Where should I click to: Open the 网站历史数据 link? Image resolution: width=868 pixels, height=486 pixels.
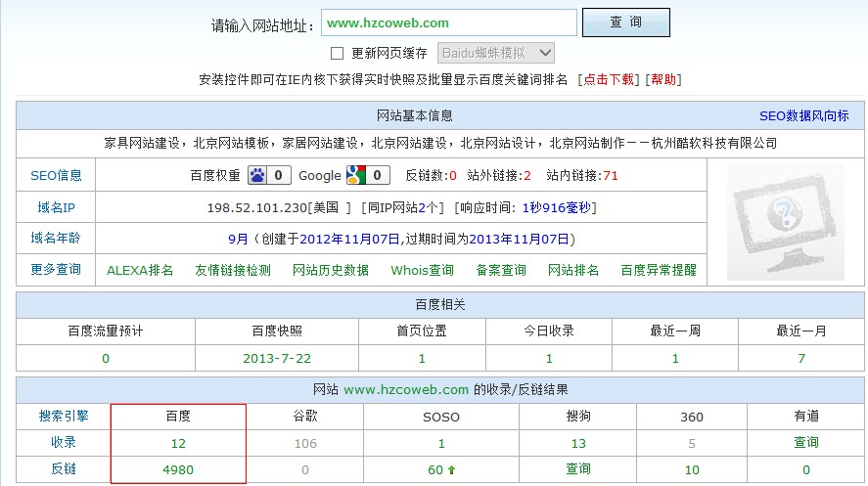coord(331,270)
